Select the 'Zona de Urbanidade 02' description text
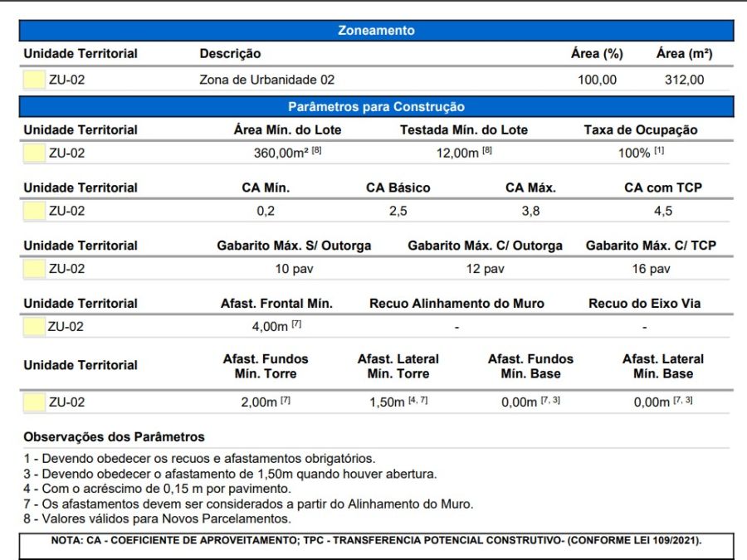Viewport: 747px width, 560px height. pos(266,80)
